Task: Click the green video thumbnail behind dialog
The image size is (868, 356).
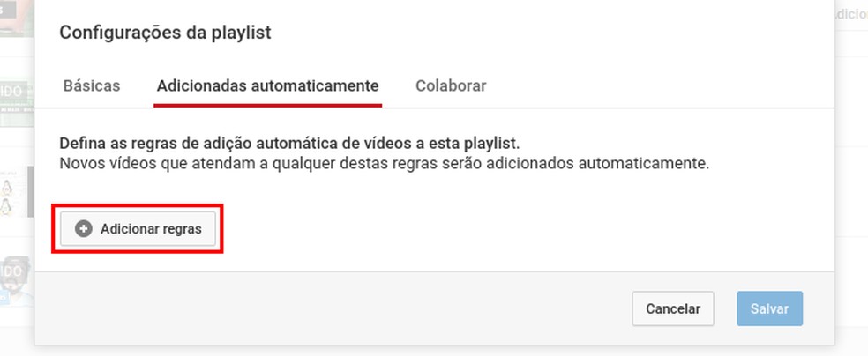Action: pyautogui.click(x=17, y=103)
